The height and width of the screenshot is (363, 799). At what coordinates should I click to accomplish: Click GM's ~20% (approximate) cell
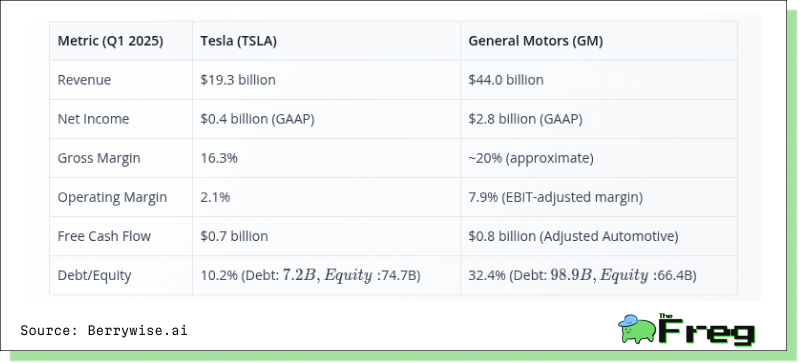[x=599, y=158]
